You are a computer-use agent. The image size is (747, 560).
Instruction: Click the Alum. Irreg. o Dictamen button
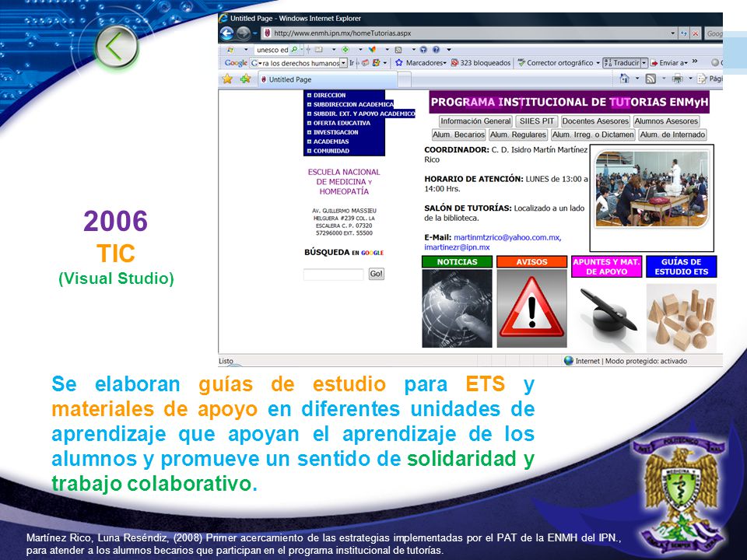593,135
